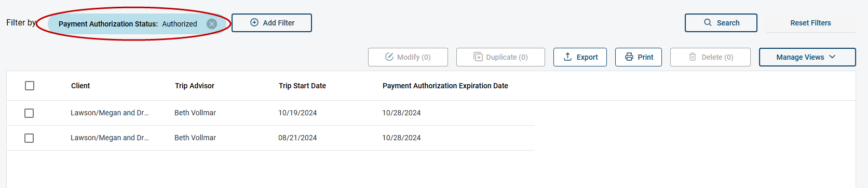Sort by the Client column header
The height and width of the screenshot is (188, 868).
click(x=80, y=86)
